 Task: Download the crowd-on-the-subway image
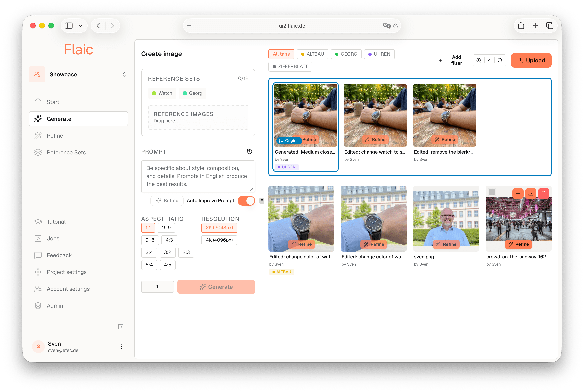pyautogui.click(x=531, y=194)
